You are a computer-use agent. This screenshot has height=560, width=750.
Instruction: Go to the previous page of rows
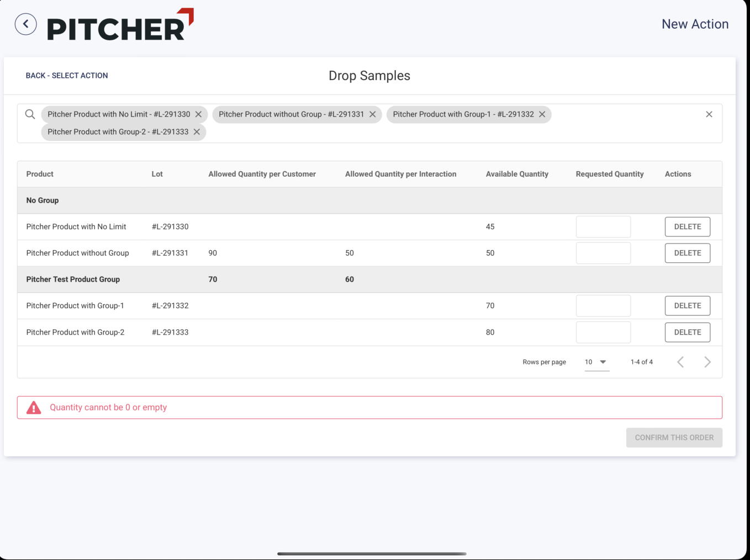[x=680, y=362]
